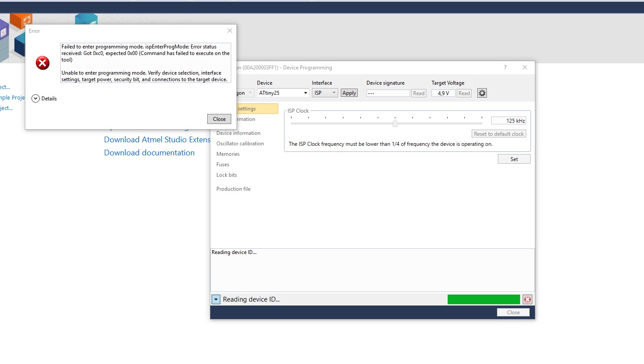
Task: Click the Device Programming window title
Action: (x=284, y=68)
